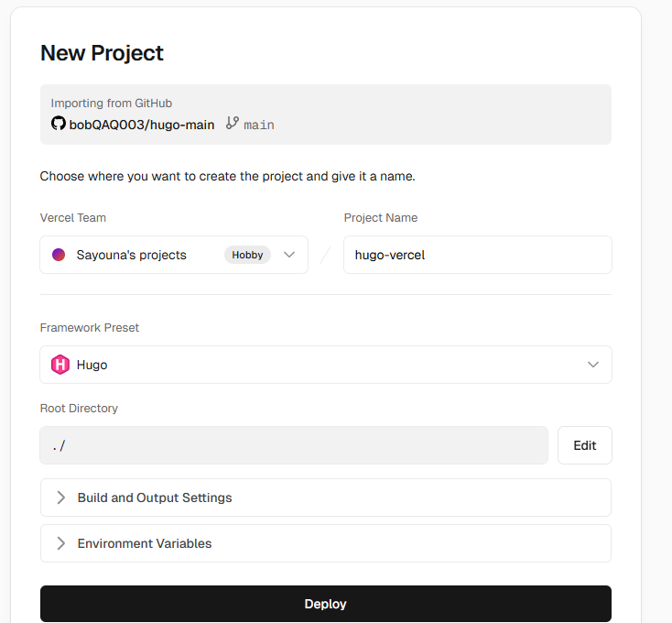Expand Environment Variables section arrow

[61, 543]
